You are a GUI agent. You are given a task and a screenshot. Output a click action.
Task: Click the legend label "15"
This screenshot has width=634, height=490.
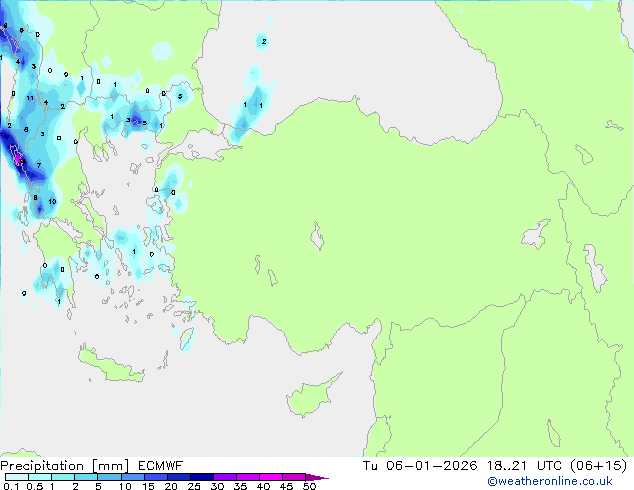click(x=148, y=486)
